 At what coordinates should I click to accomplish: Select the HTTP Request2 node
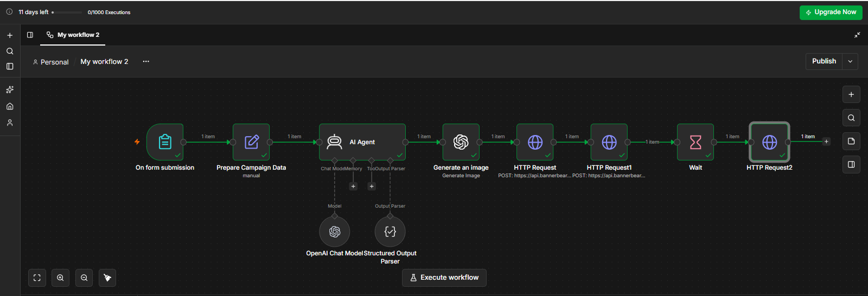(x=769, y=142)
